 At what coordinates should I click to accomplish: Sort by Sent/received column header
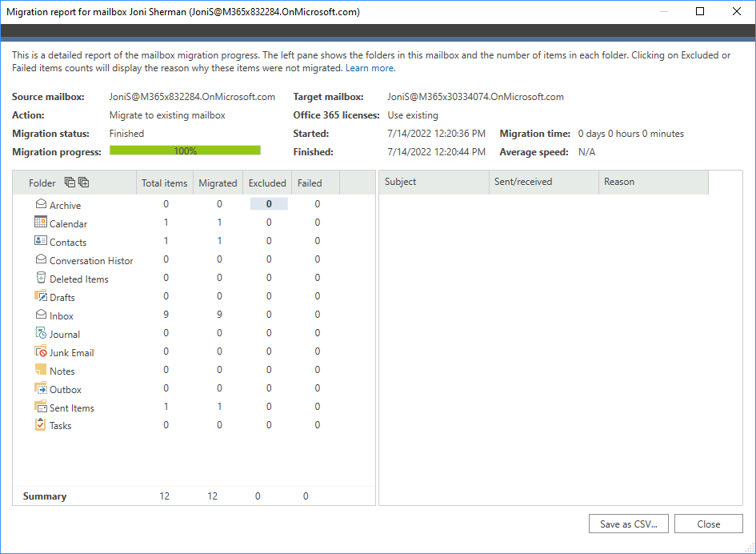pos(544,182)
